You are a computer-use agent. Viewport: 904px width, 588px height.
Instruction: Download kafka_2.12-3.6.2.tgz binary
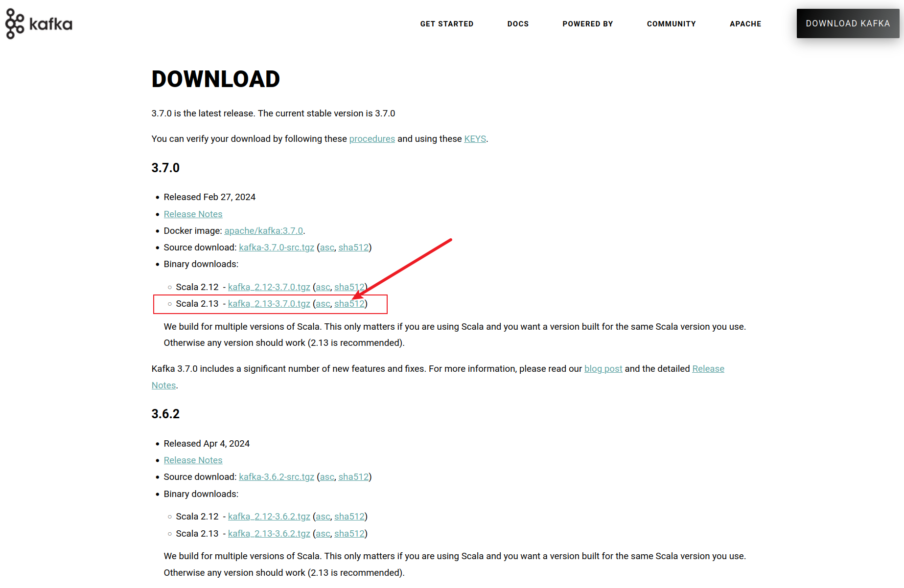(269, 517)
